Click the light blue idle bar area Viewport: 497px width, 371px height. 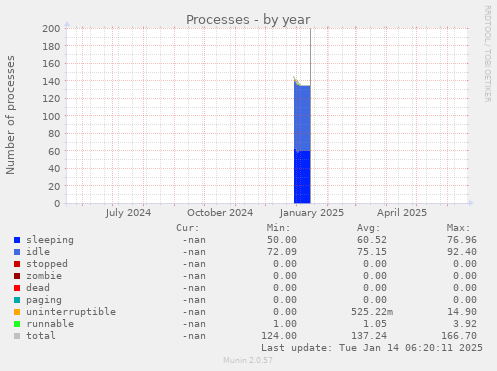pyautogui.click(x=302, y=118)
